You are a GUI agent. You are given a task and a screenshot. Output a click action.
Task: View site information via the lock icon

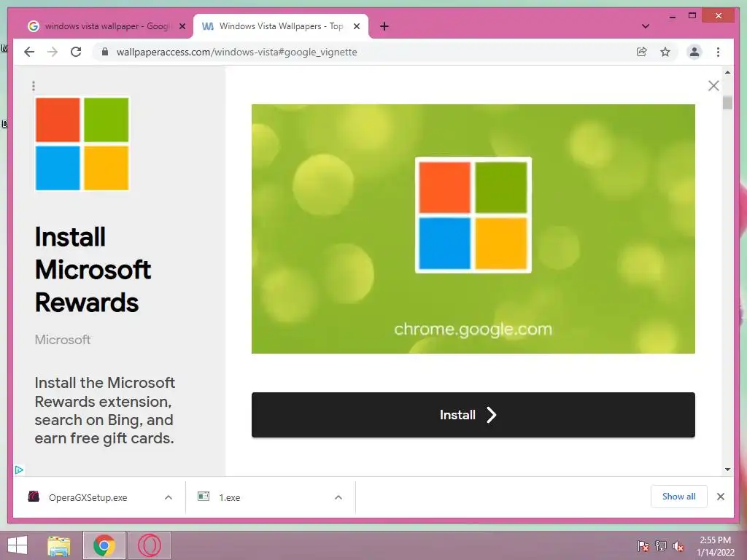[105, 52]
